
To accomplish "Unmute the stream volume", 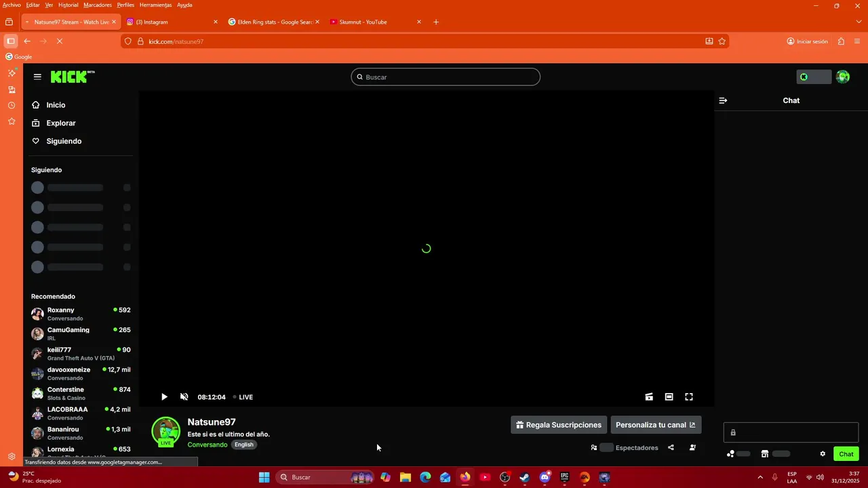I will pyautogui.click(x=184, y=397).
